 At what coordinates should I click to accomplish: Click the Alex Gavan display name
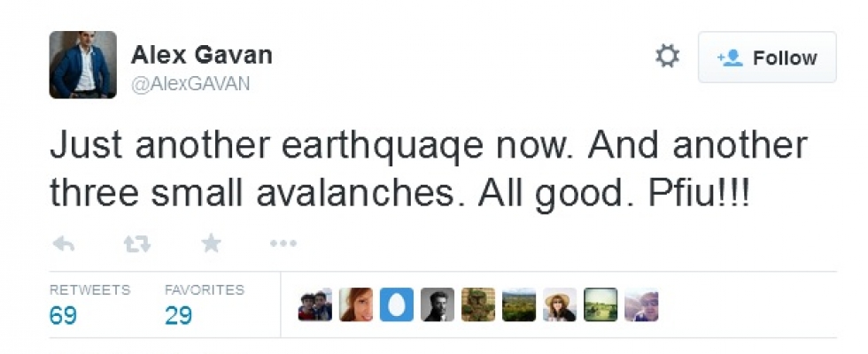[x=201, y=55]
